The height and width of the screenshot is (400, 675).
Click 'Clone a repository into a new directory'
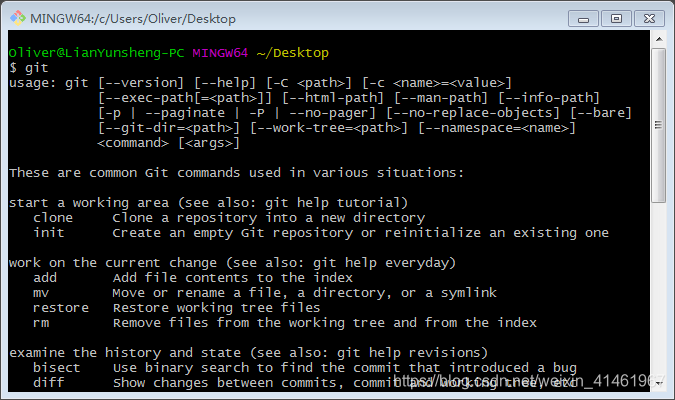tap(269, 218)
